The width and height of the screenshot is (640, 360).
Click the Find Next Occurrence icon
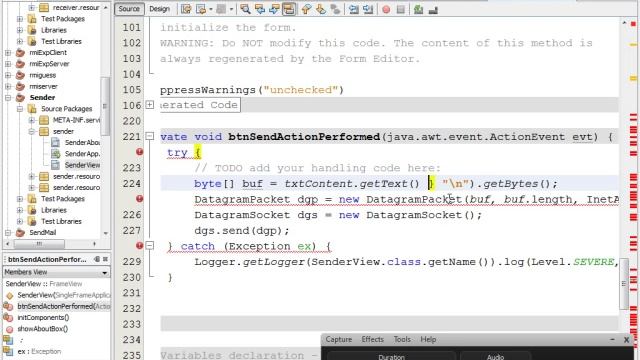[x=274, y=9]
